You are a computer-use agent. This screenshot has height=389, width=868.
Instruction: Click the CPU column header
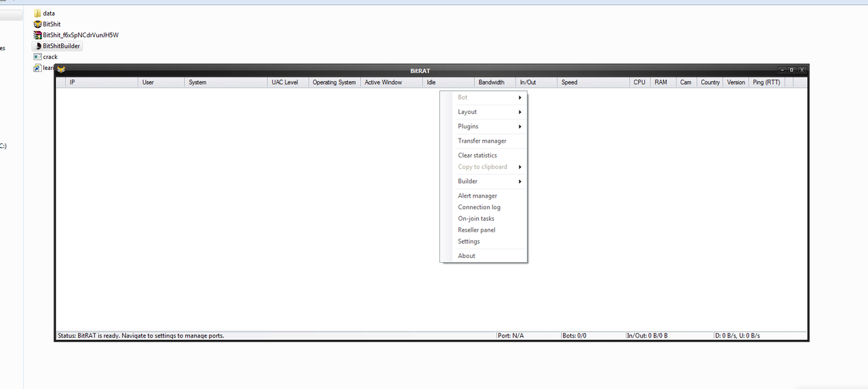pos(639,82)
